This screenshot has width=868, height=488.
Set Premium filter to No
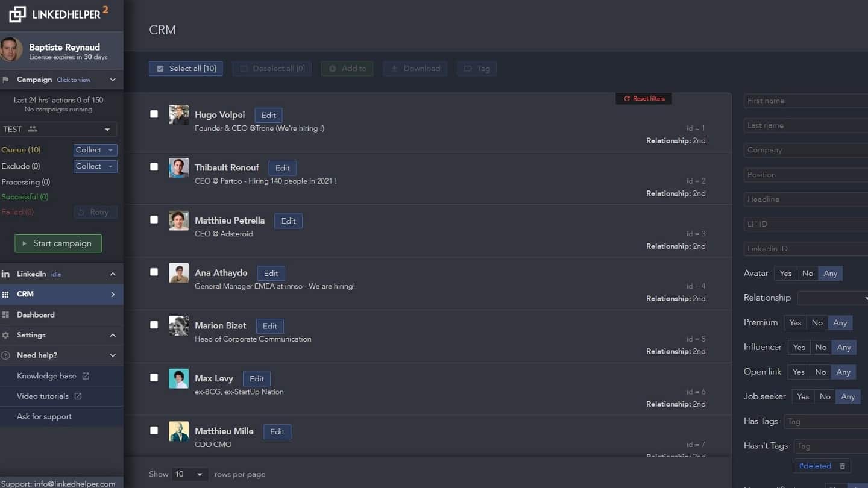[x=817, y=323]
